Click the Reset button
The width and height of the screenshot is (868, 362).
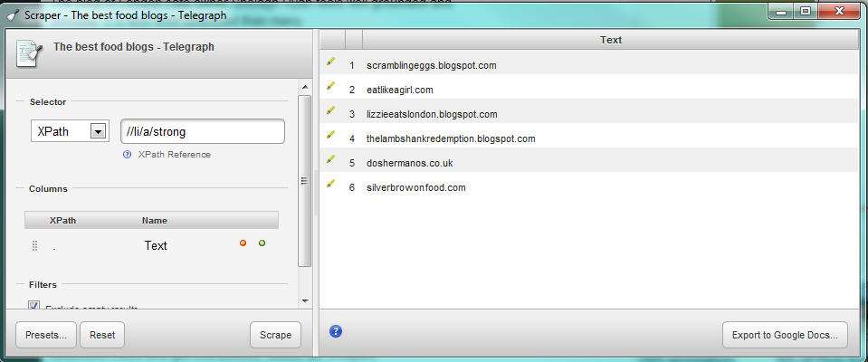(x=102, y=335)
